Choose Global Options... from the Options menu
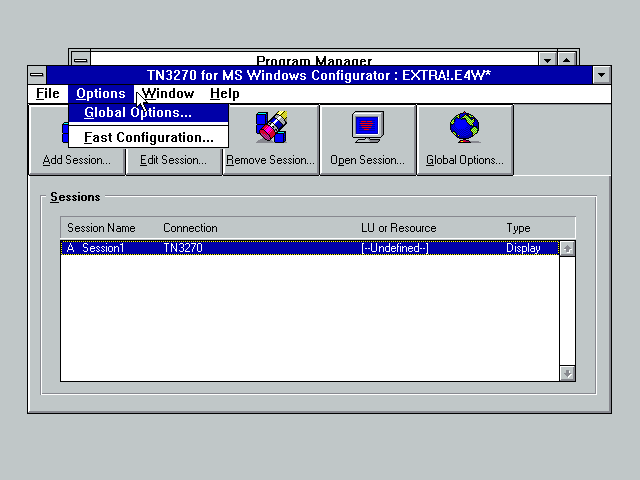Viewport: 640px width, 480px height. click(x=148, y=113)
